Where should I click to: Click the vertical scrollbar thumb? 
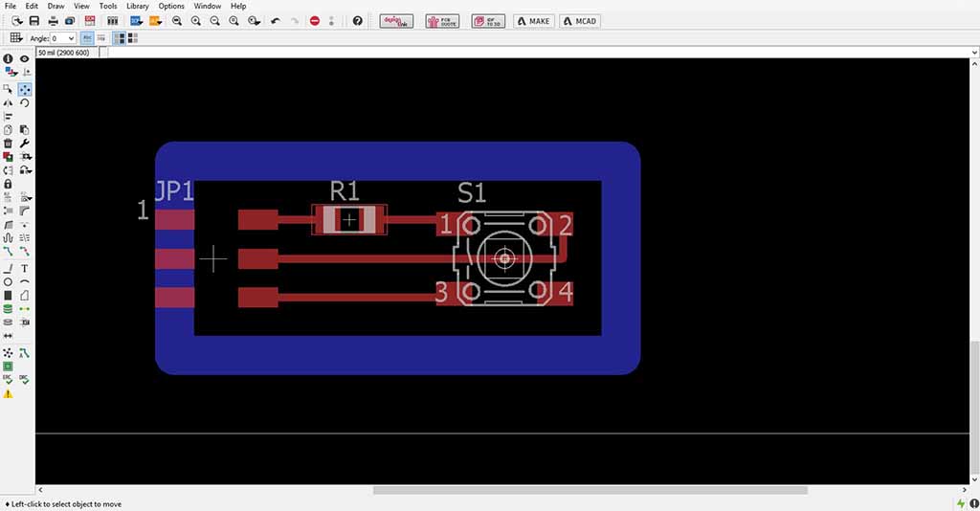point(974,407)
